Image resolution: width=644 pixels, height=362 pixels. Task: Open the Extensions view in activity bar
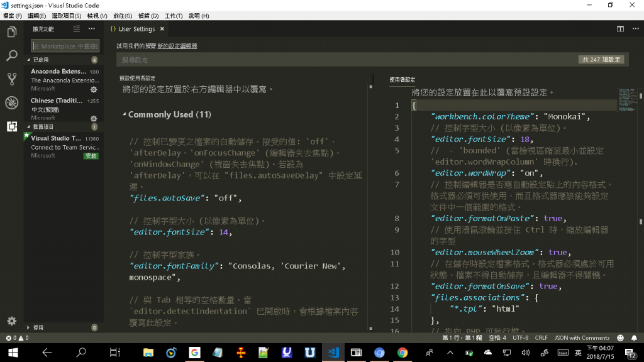[x=11, y=126]
